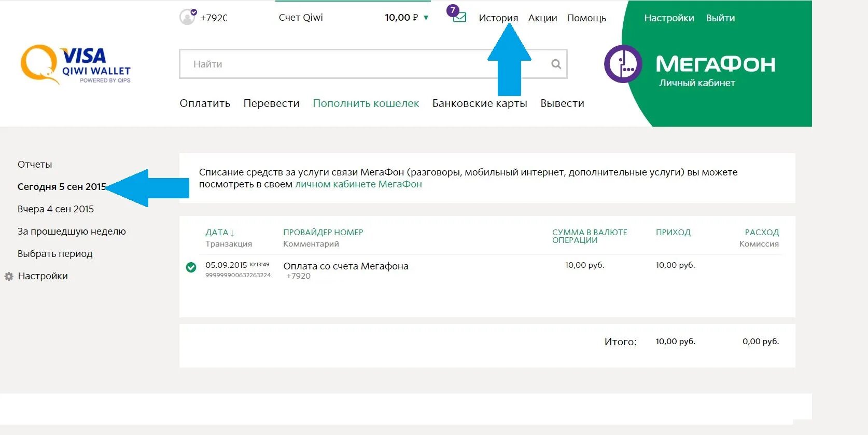The height and width of the screenshot is (435, 868).
Task: Sort by the ДАТА column header
Action: coord(220,233)
